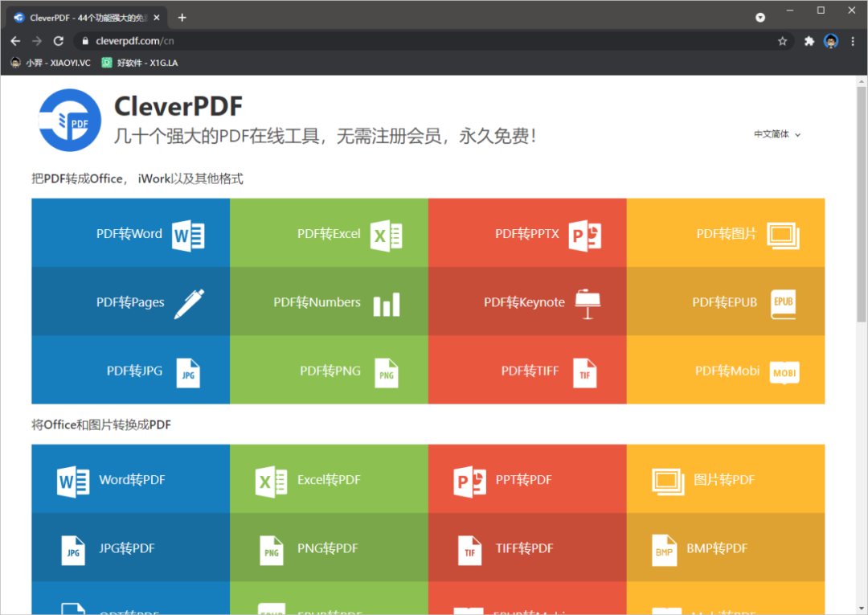Select the CleverPDF browser tab

tap(88, 18)
